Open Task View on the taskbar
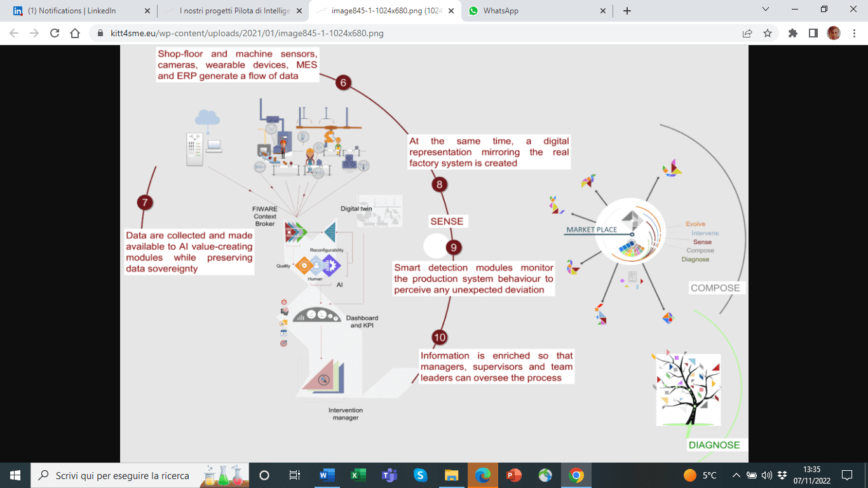The height and width of the screenshot is (488, 868). click(x=294, y=475)
